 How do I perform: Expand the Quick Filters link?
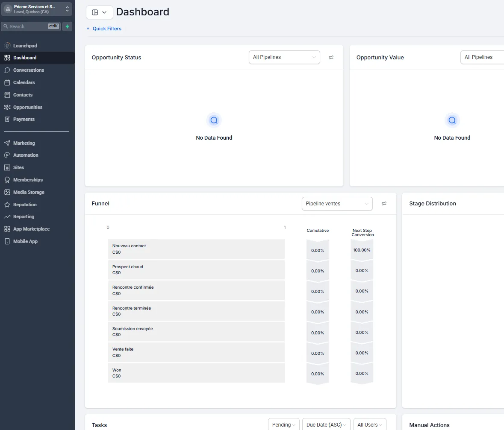coord(104,28)
